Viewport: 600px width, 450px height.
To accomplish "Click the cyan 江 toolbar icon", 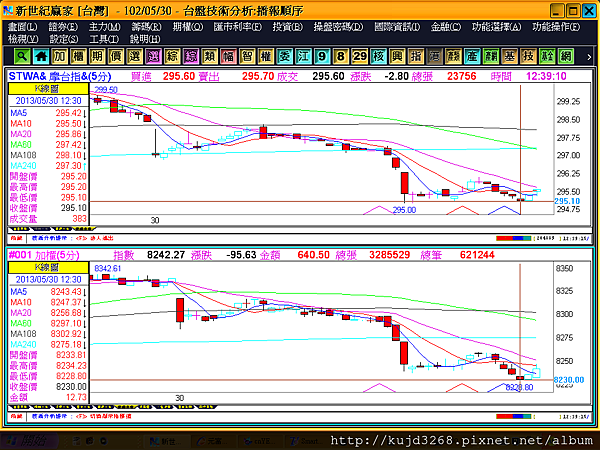I will pos(303,57).
